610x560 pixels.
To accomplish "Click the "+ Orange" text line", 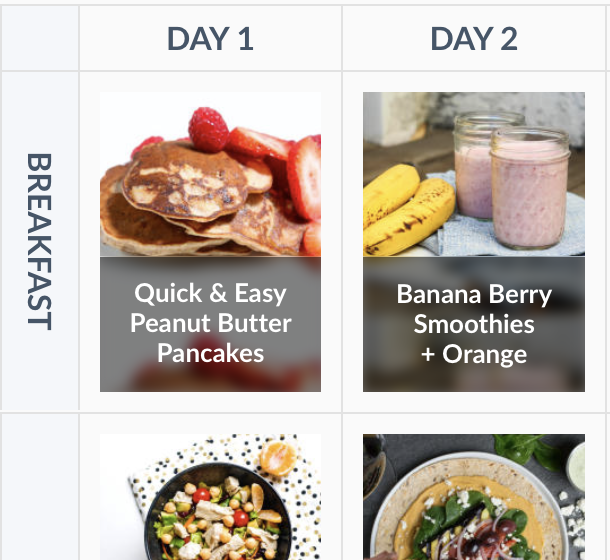I will (x=474, y=355).
